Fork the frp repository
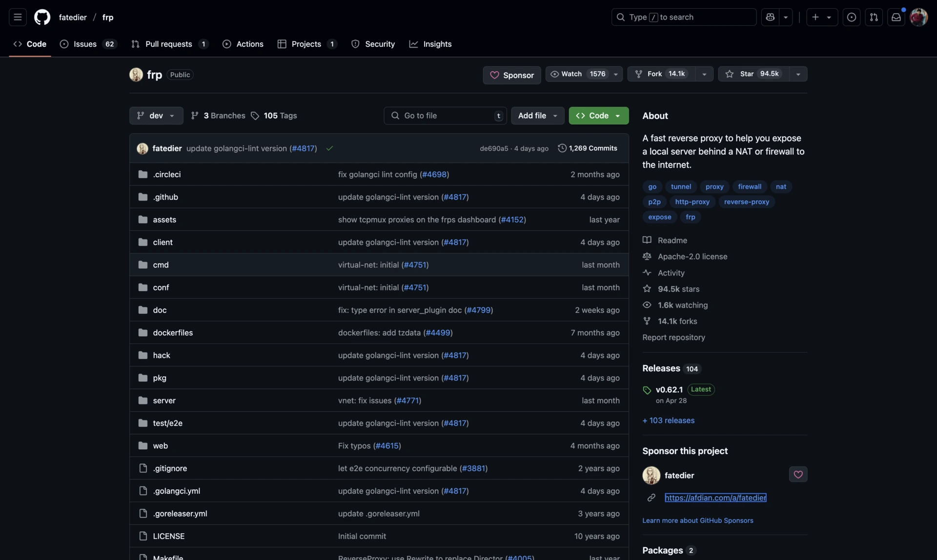 pos(661,74)
